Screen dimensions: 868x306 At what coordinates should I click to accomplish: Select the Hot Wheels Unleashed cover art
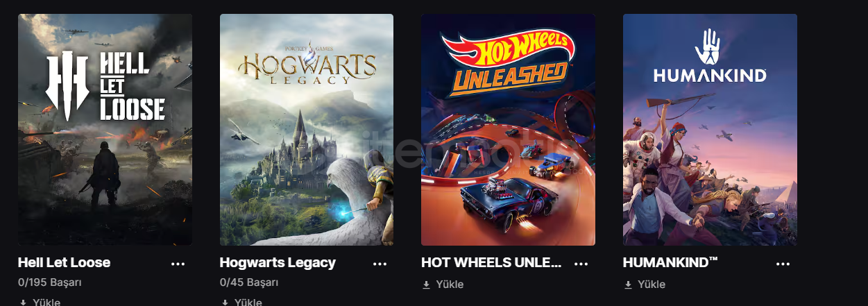point(508,130)
